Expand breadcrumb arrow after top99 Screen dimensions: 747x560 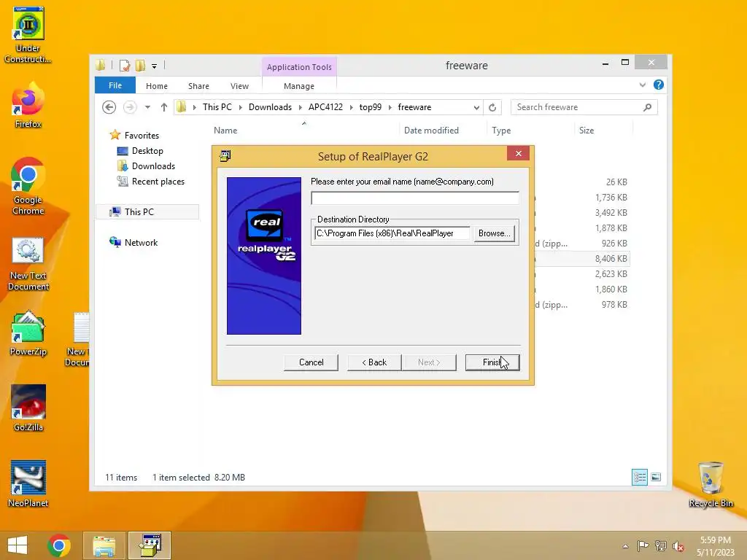click(x=390, y=107)
